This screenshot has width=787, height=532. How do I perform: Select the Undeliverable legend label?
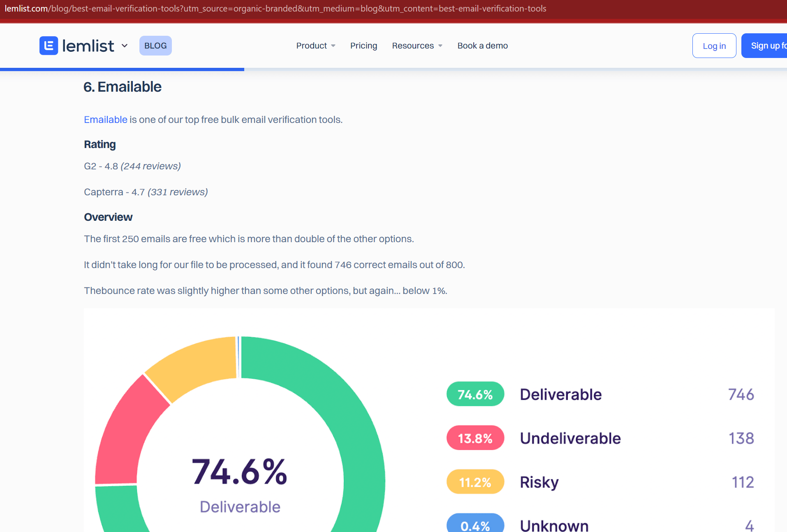[x=570, y=438]
